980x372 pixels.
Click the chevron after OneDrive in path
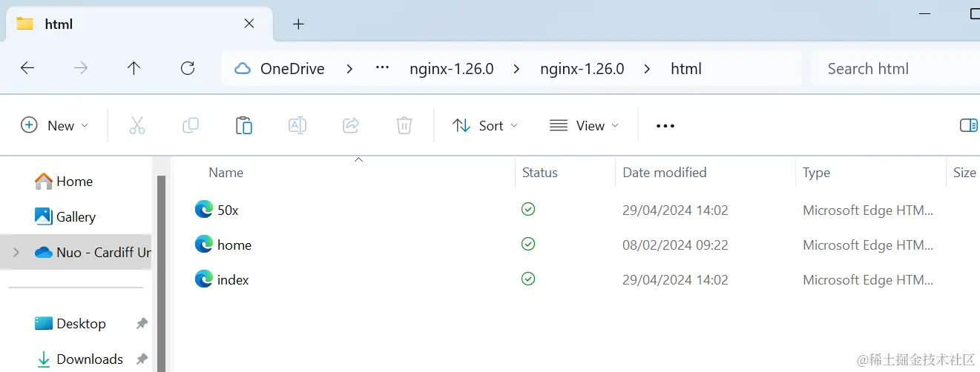coord(349,69)
